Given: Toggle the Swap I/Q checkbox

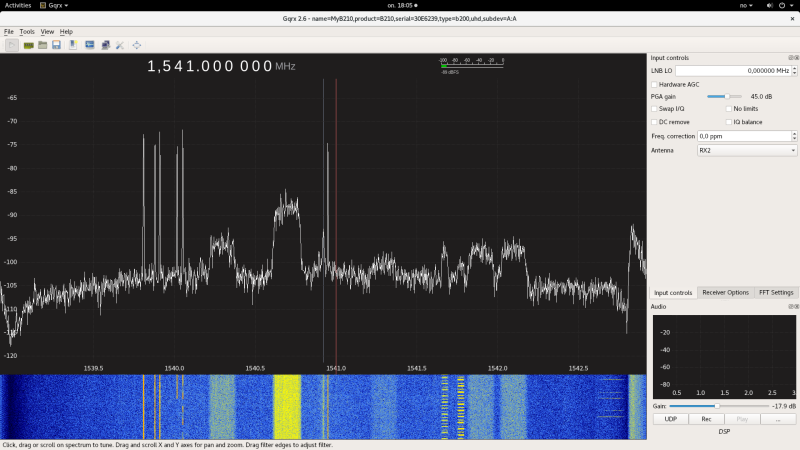Looking at the screenshot, I should [655, 108].
